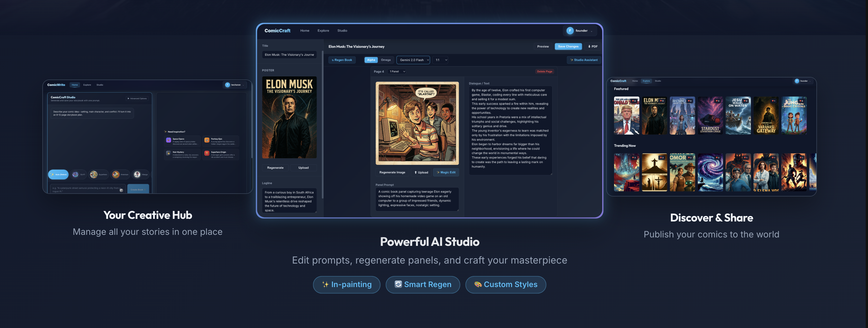Click the studio sidebar vertical scrollbar
Viewport: 868px width, 328px height.
322,125
